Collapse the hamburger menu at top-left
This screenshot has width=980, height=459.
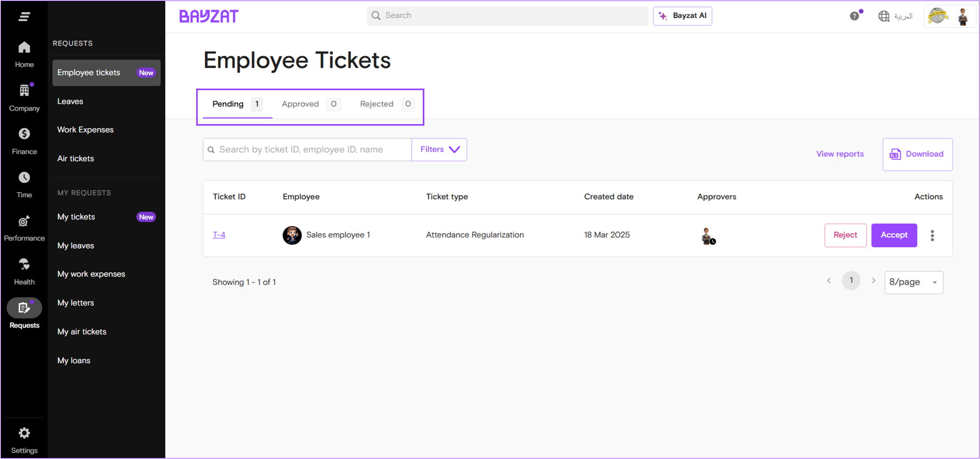[24, 17]
